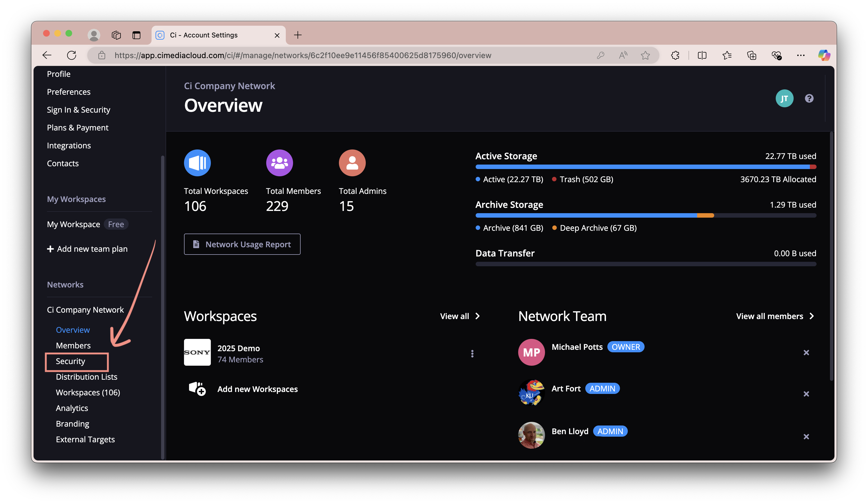Click the Total Members purple icon
Screen dimensions: 868x504
coord(279,163)
